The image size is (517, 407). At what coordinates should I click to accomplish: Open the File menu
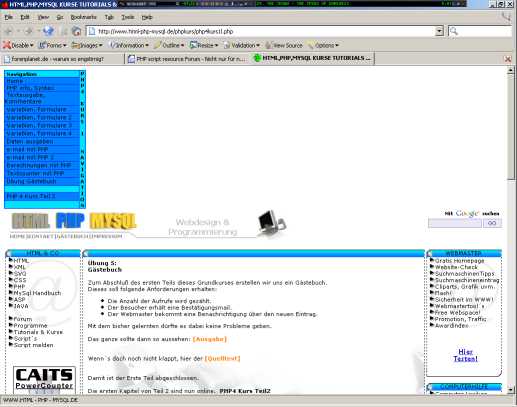point(9,17)
